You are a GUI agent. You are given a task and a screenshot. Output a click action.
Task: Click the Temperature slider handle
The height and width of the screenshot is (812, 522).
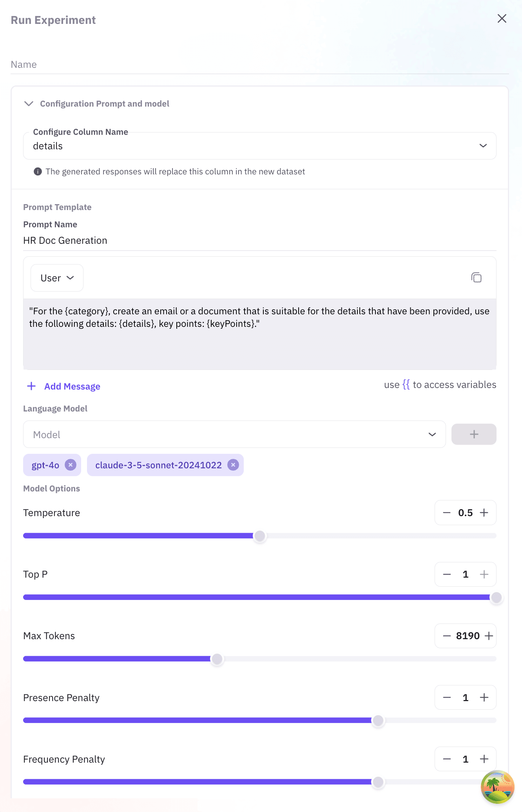(260, 535)
